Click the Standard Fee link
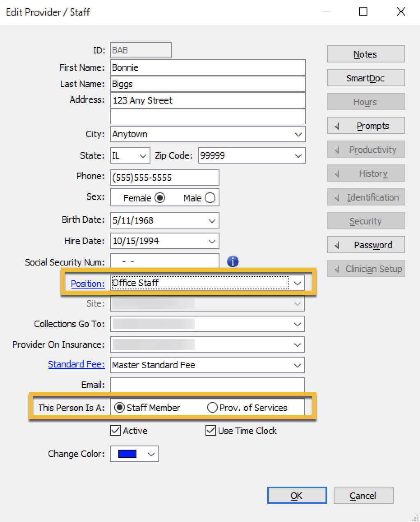 76,364
